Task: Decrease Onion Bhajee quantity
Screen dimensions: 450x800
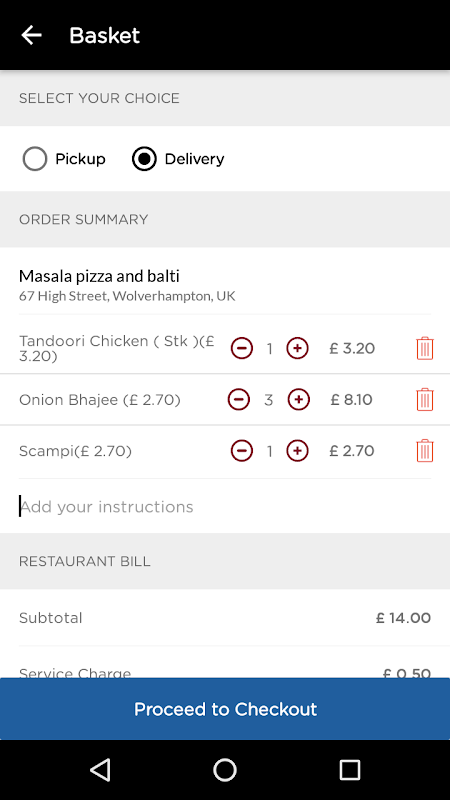Action: point(239,399)
